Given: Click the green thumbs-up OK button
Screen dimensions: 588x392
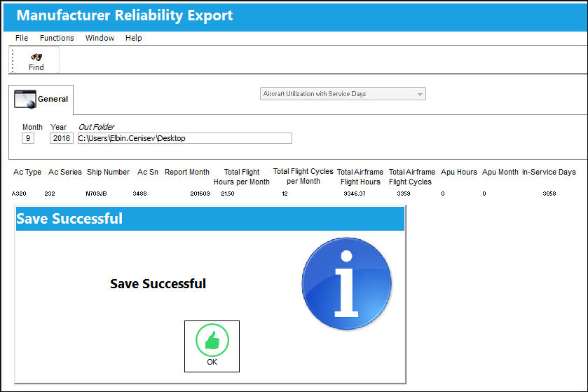Looking at the screenshot, I should coord(212,346).
